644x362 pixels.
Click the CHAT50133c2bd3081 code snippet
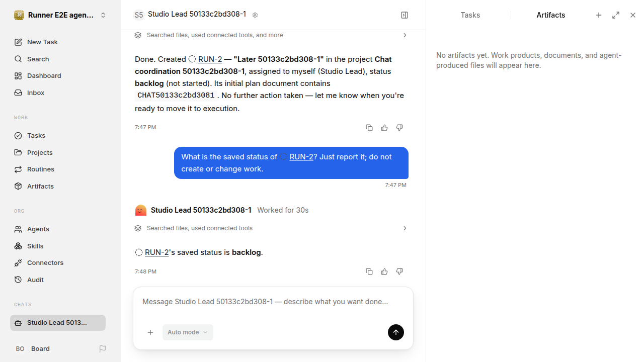click(176, 96)
